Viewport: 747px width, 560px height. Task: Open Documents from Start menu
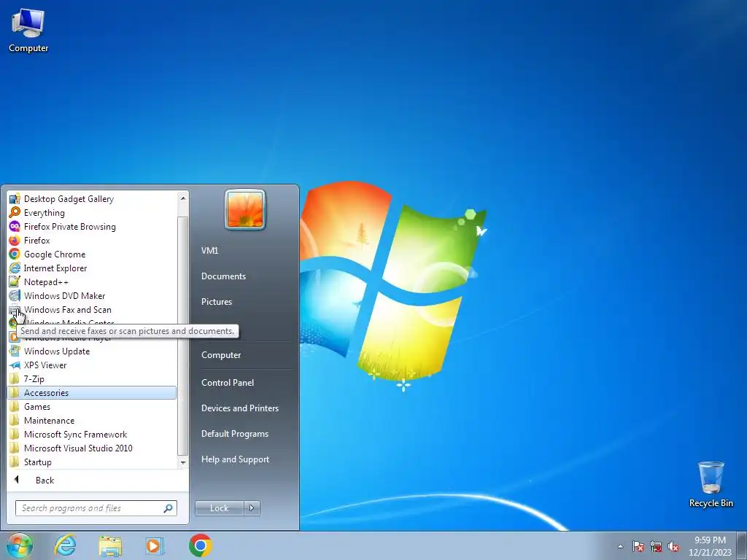tap(223, 276)
